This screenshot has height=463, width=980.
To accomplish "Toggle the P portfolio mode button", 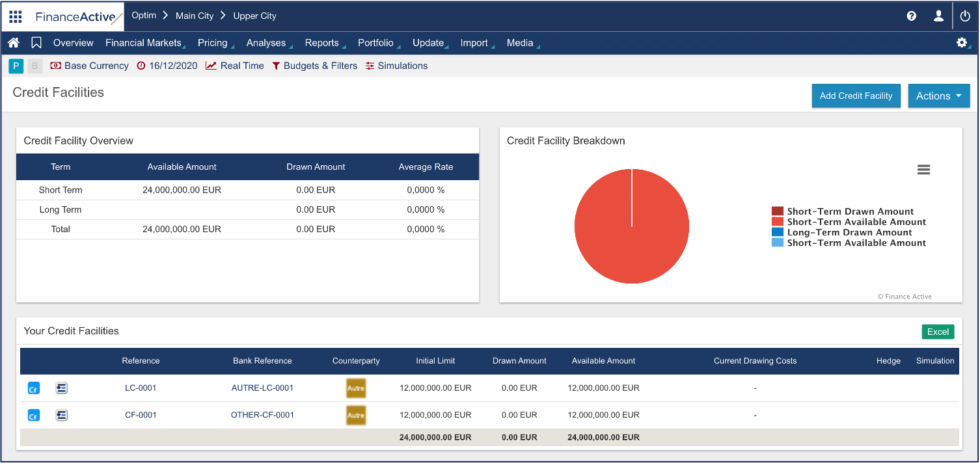I will [16, 66].
